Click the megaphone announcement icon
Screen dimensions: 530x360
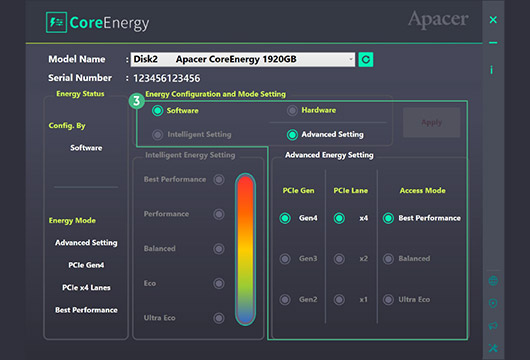point(493,326)
